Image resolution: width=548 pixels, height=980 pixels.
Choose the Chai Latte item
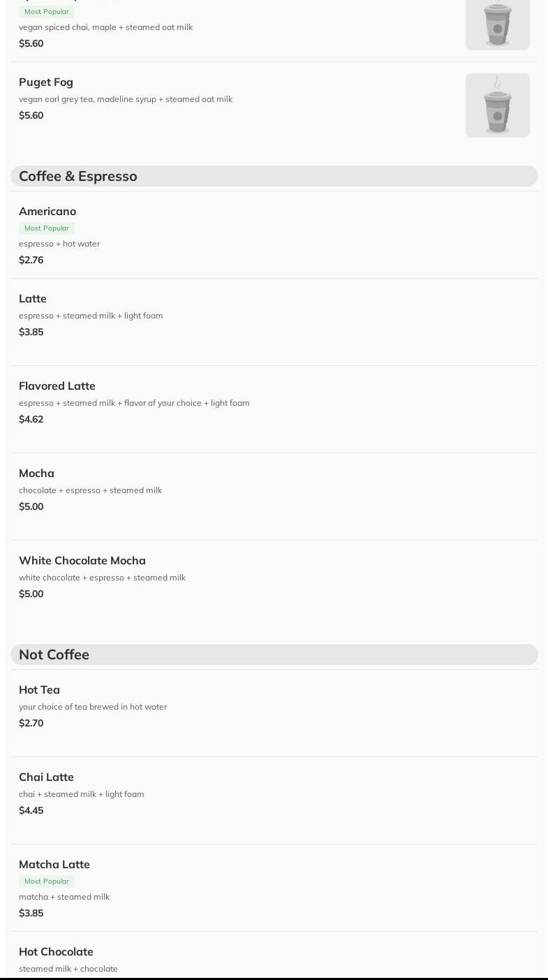46,777
